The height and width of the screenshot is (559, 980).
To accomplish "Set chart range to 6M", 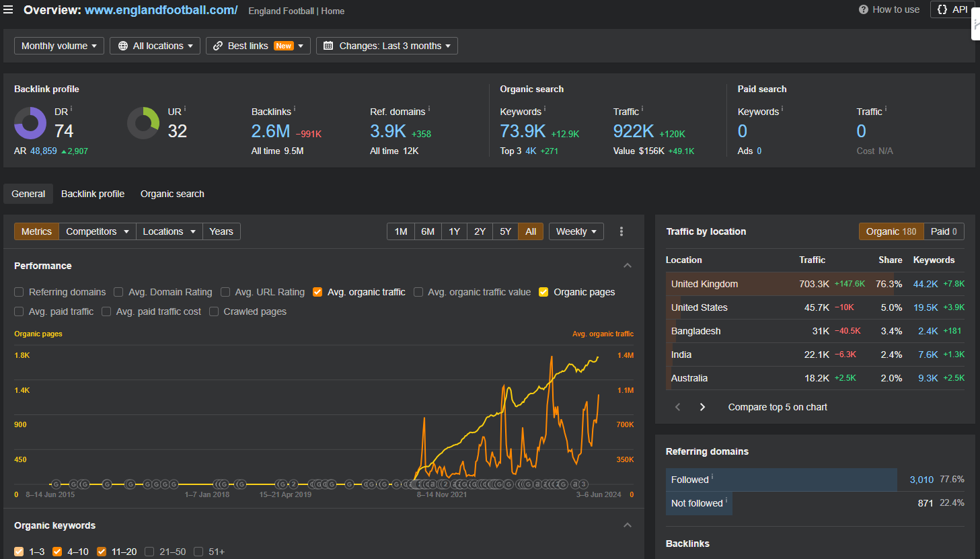I will 428,231.
